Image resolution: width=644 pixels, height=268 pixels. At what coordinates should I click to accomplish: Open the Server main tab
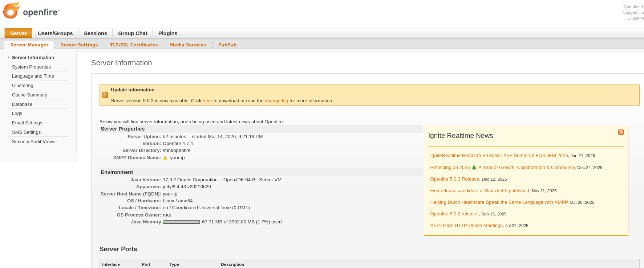point(19,33)
